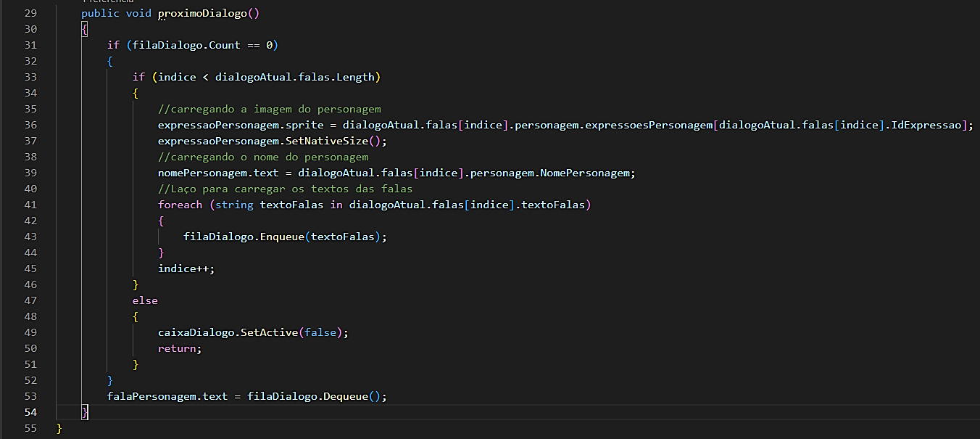980x439 pixels.
Task: Click the proximoDialogo method name
Action: (202, 13)
